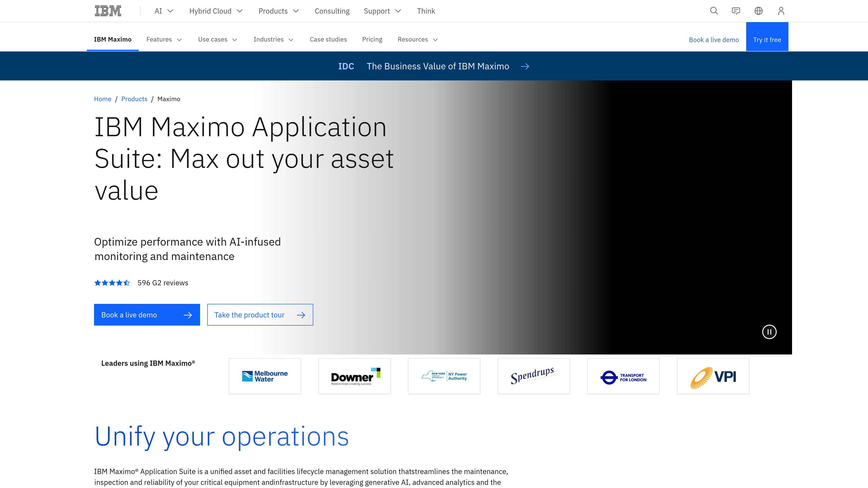The height and width of the screenshot is (488, 868).
Task: Open Melbourne Water logo card
Action: click(x=265, y=376)
